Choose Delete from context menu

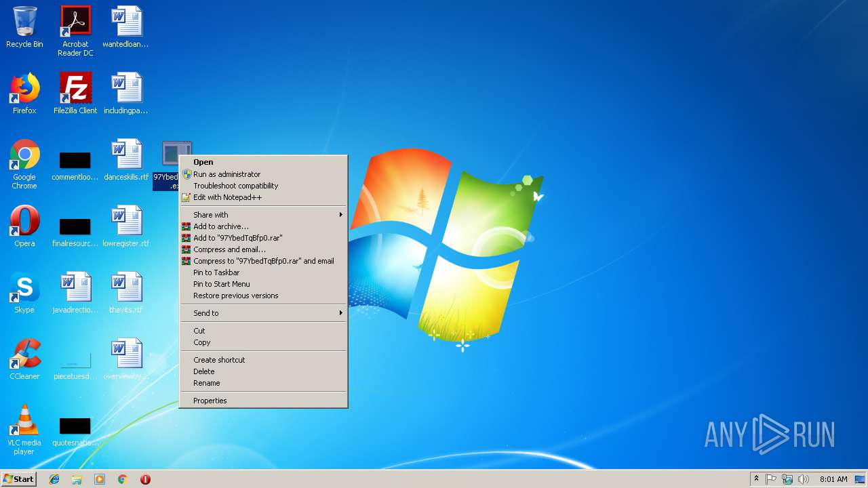pos(263,371)
